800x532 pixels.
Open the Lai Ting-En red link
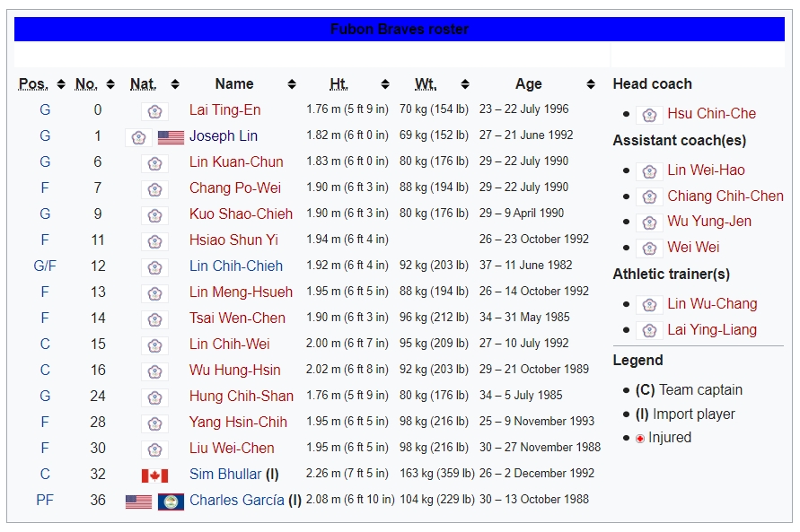pos(224,110)
